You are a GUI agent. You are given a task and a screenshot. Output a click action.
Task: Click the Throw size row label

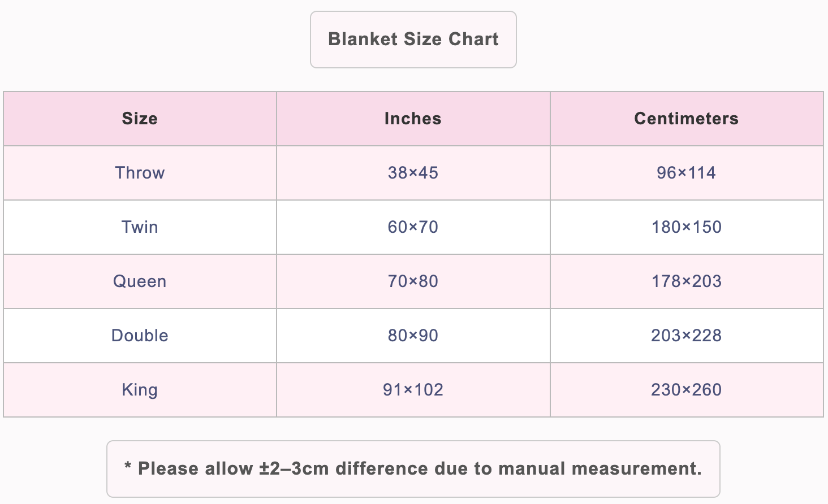(x=140, y=173)
